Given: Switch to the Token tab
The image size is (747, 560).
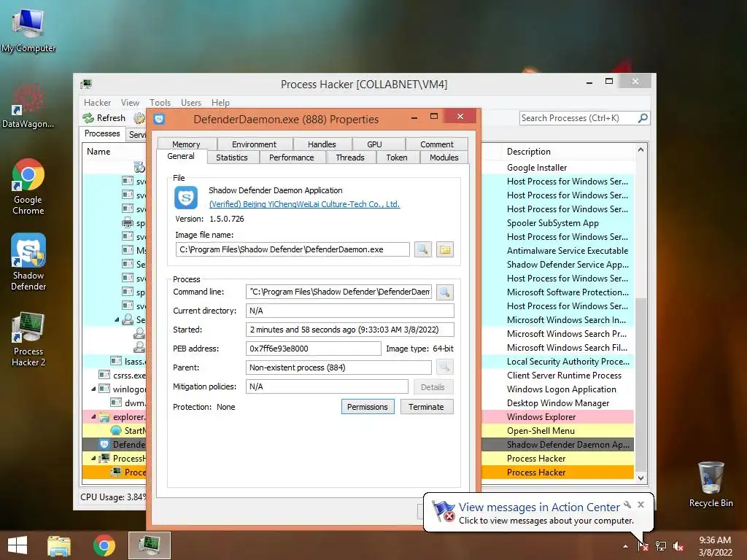Looking at the screenshot, I should pos(397,157).
